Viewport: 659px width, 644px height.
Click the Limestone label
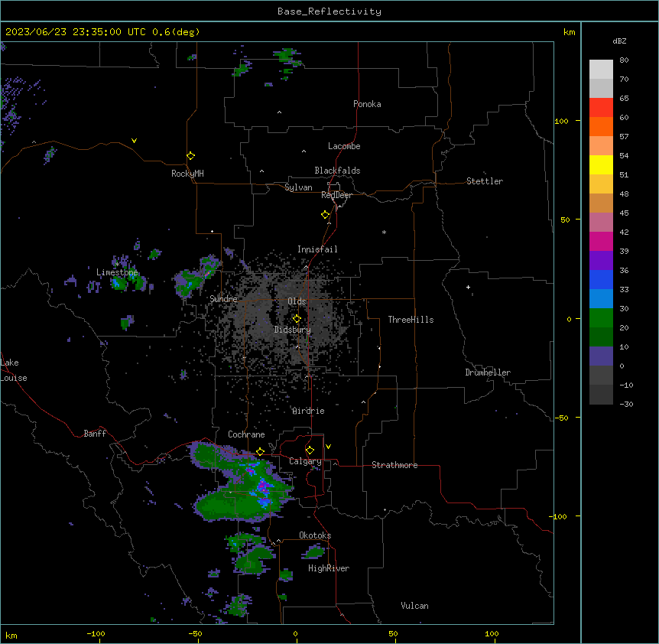point(117,272)
